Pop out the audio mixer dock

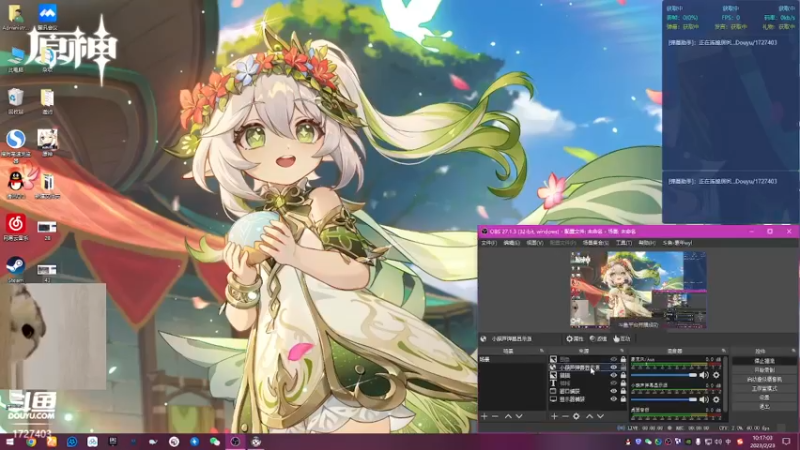coord(723,351)
